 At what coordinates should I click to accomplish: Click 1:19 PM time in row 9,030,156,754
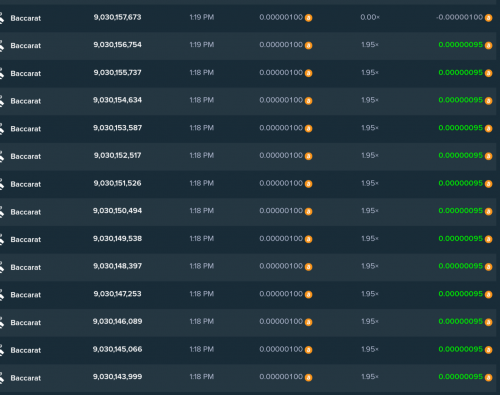pyautogui.click(x=202, y=45)
